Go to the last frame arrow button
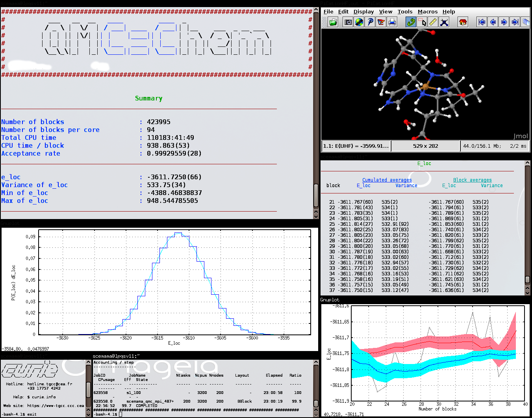This screenshot has width=532, height=418. [x=515, y=22]
